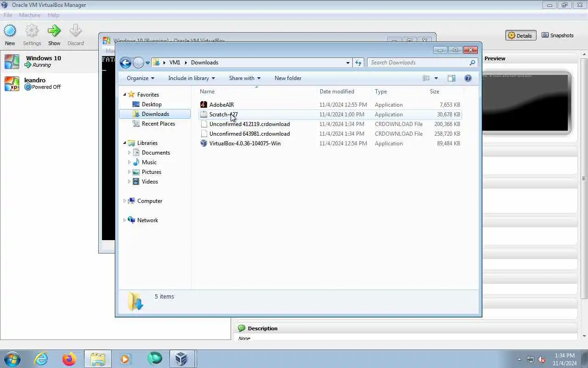Screen dimensions: 588x368
Task: Select the Windows 10 virtual machine
Action: tap(50, 61)
